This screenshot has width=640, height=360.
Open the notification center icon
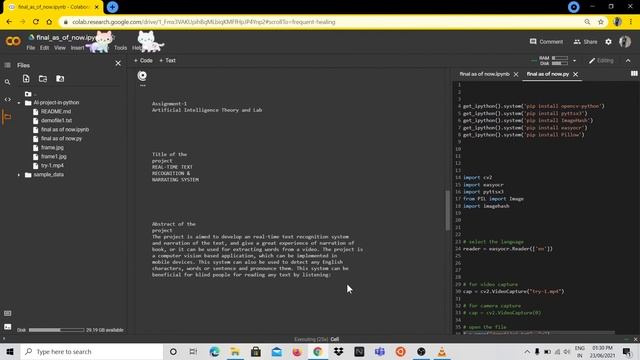pyautogui.click(x=627, y=351)
